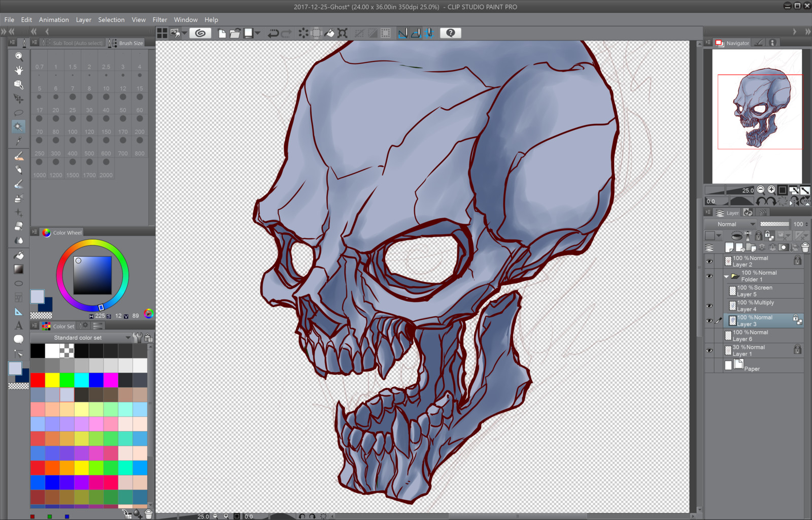
Task: Click the Fill selection bucket icon
Action: click(329, 33)
